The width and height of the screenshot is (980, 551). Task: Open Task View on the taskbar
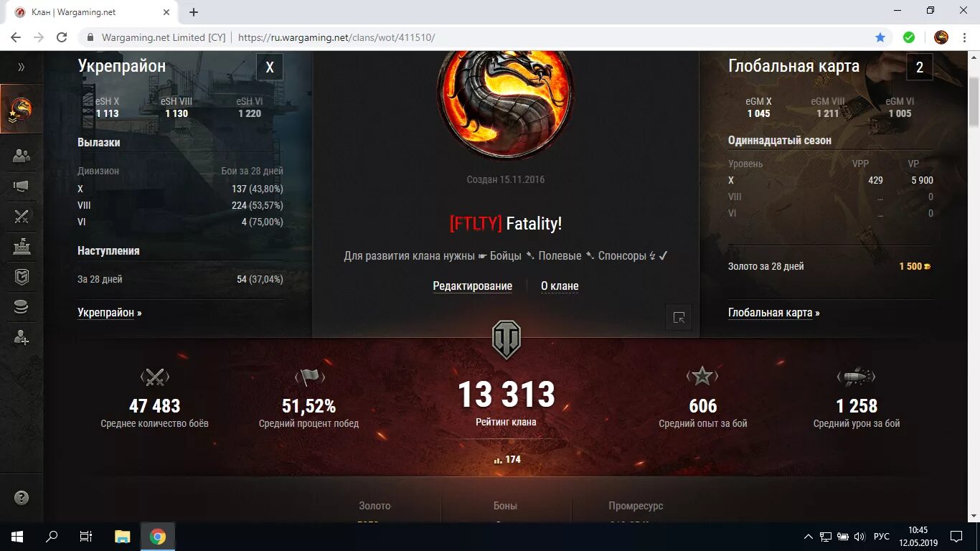pyautogui.click(x=86, y=537)
